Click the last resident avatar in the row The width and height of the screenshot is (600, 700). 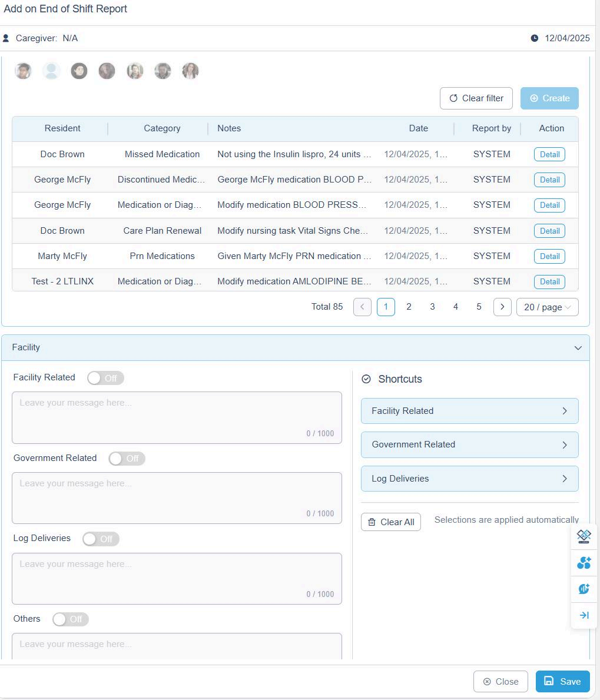190,71
